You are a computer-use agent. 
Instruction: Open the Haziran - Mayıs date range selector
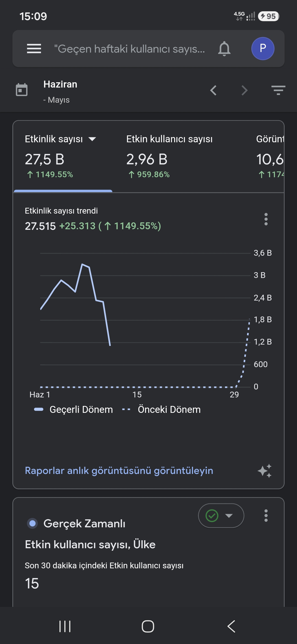[x=60, y=91]
